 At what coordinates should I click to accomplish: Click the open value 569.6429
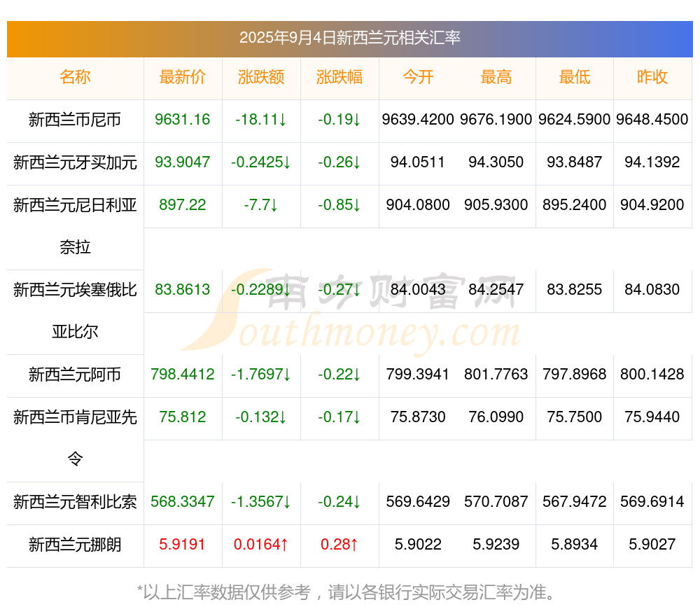(x=418, y=502)
